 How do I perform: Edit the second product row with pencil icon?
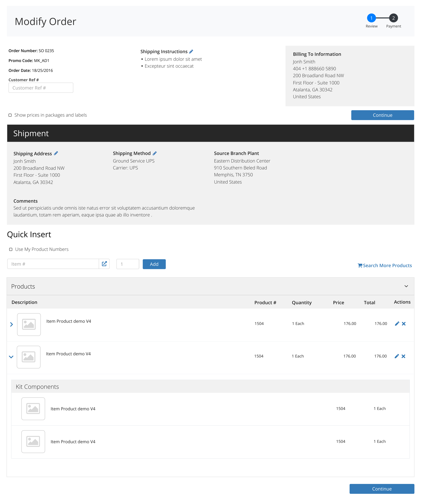click(397, 356)
